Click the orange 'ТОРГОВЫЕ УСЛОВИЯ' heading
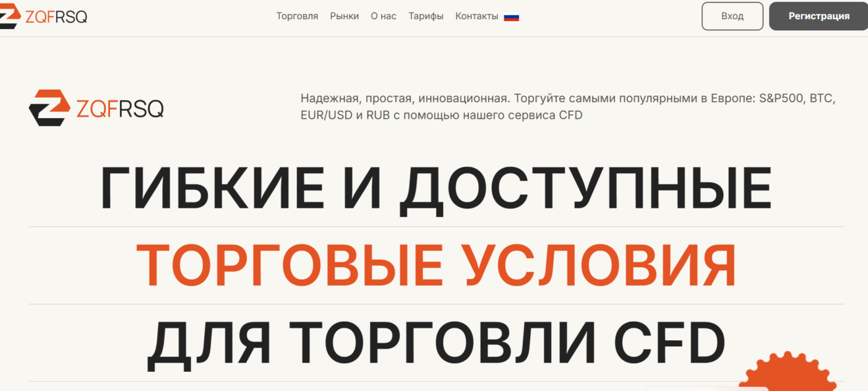The image size is (868, 391). tap(435, 266)
